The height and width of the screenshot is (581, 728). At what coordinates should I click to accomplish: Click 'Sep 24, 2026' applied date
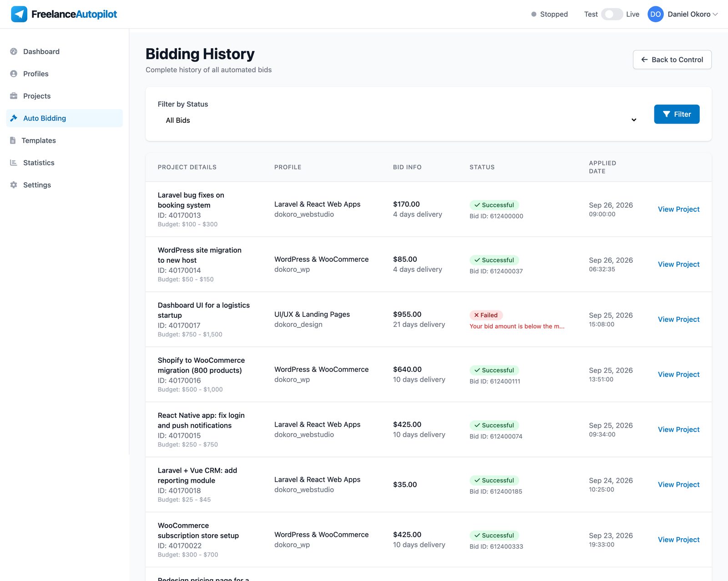[611, 481]
